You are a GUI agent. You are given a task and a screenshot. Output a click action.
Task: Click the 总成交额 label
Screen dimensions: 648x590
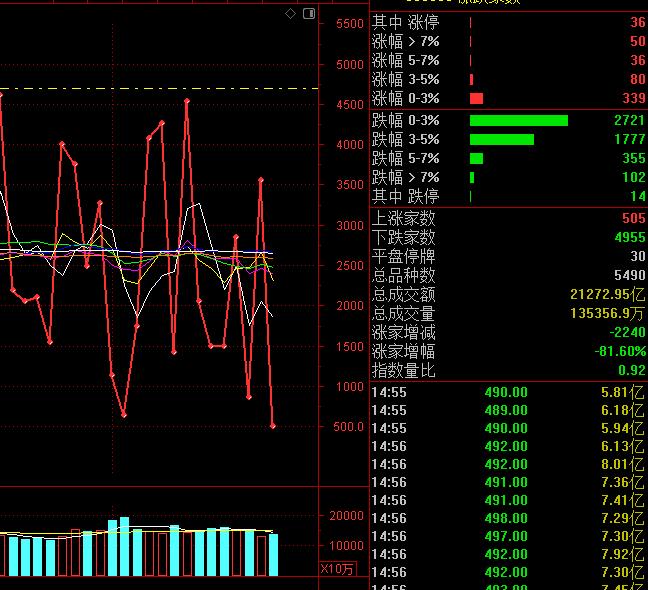pos(404,294)
